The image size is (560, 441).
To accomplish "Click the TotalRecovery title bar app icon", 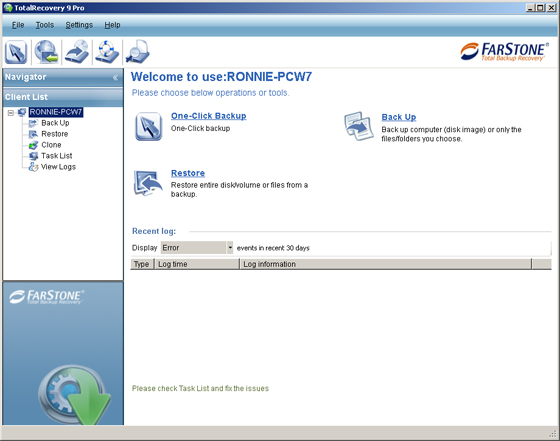I will pos(8,8).
